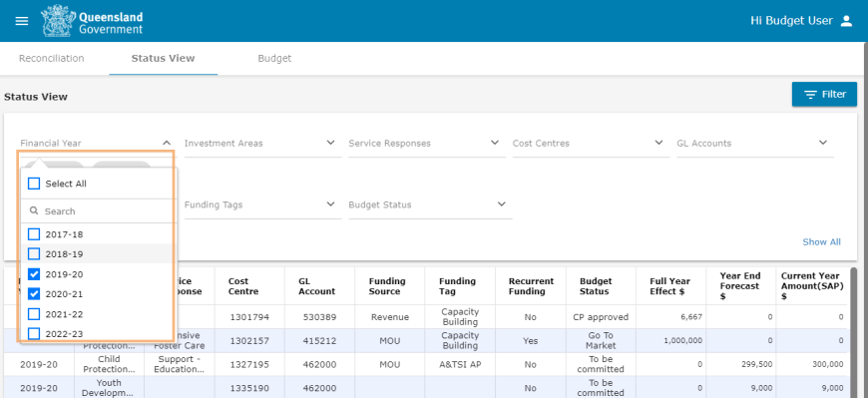Uncheck the 2020-21 financial year
The image size is (868, 398).
tap(34, 294)
